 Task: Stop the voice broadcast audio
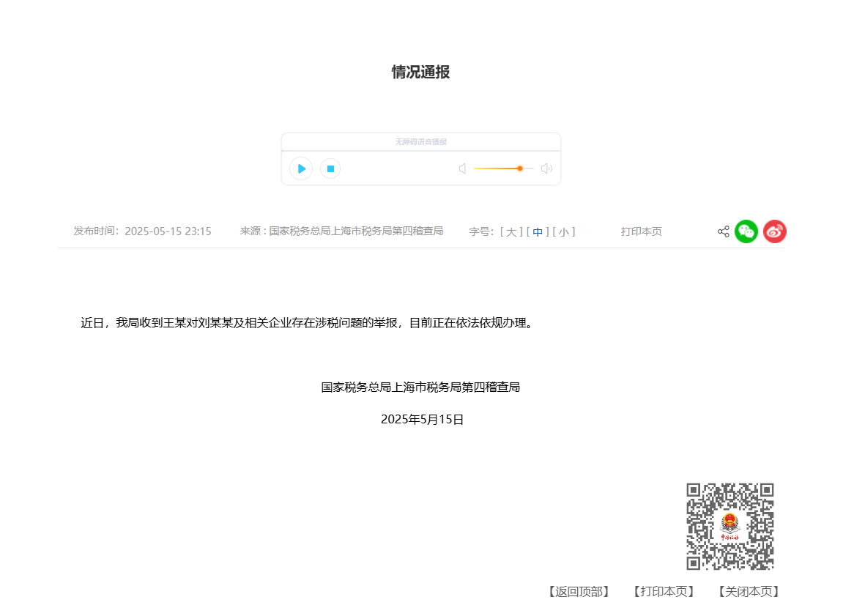coord(330,169)
